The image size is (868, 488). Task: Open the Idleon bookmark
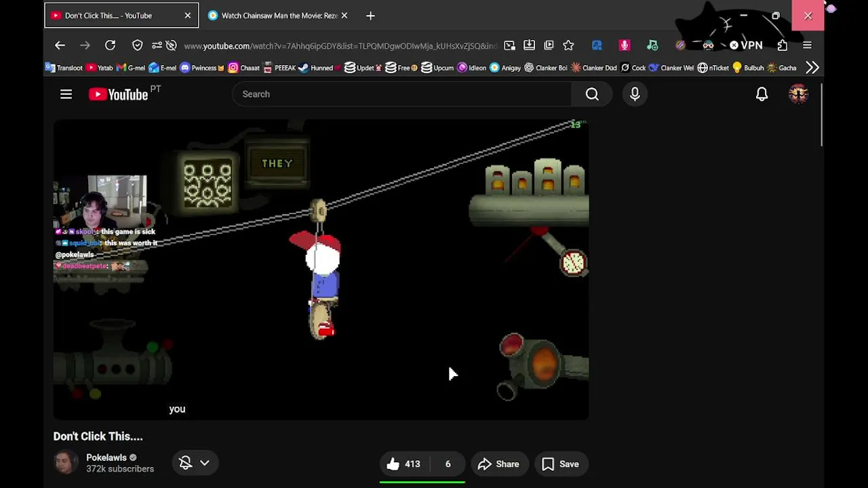[x=472, y=68]
